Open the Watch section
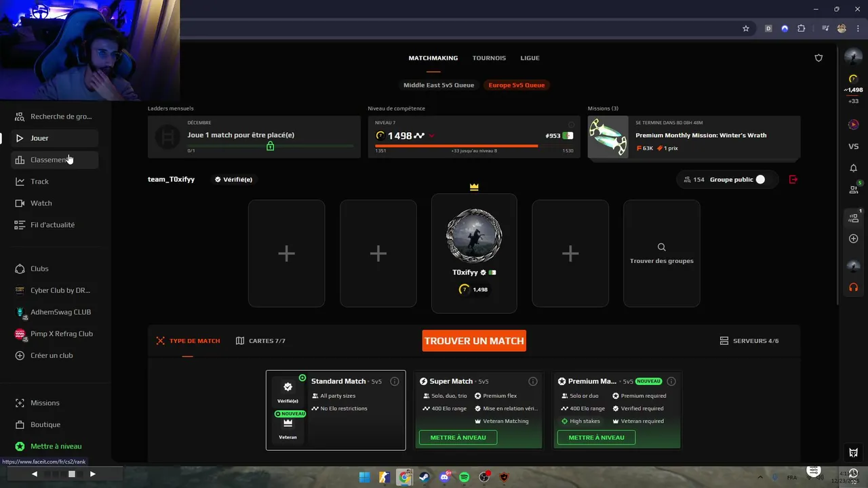The height and width of the screenshot is (488, 868). click(55, 203)
